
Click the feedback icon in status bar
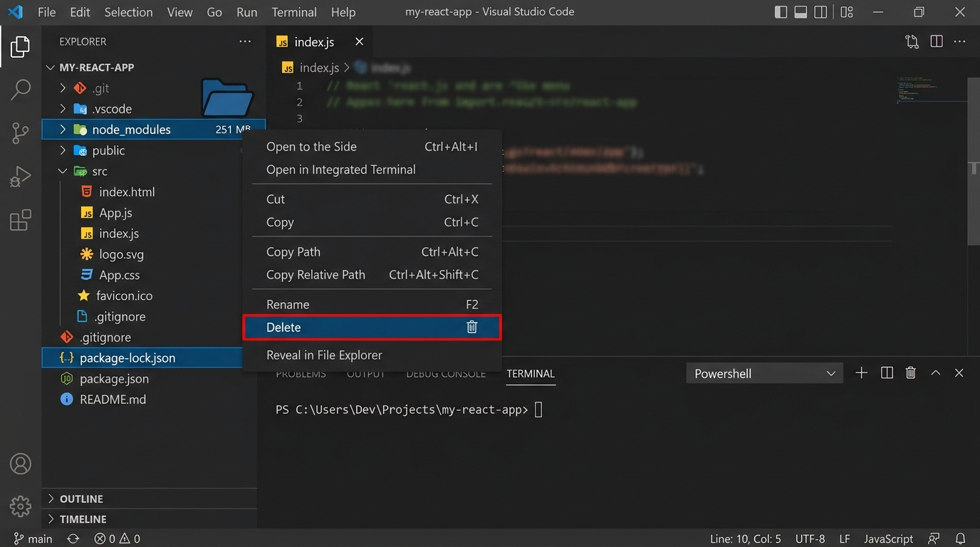(x=934, y=538)
